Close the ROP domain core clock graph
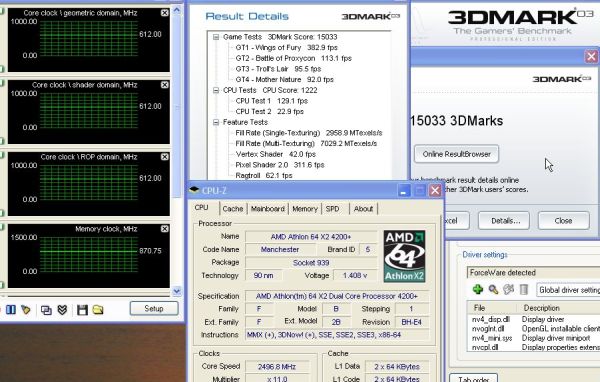Image resolution: width=600 pixels, height=382 pixels. click(x=165, y=157)
